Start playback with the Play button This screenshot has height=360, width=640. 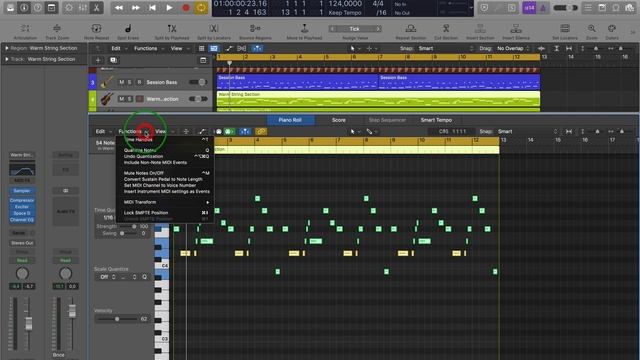point(169,7)
